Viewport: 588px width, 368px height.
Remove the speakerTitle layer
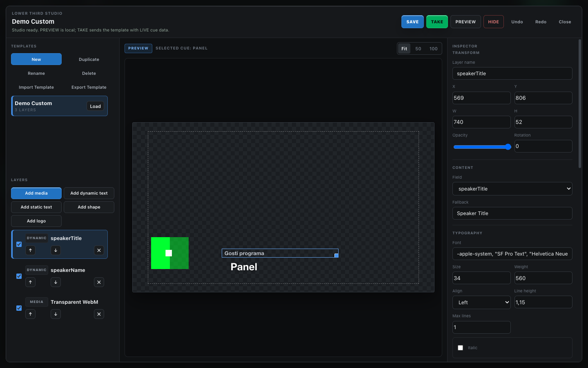[x=99, y=250]
